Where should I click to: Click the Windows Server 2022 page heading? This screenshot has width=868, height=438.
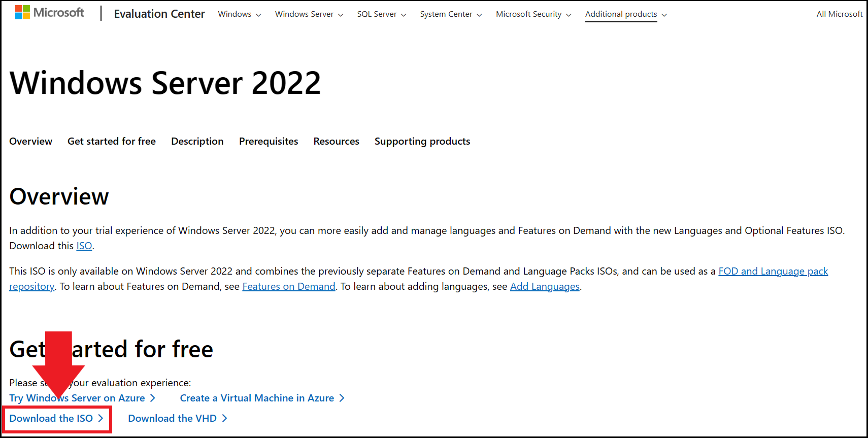(x=165, y=83)
